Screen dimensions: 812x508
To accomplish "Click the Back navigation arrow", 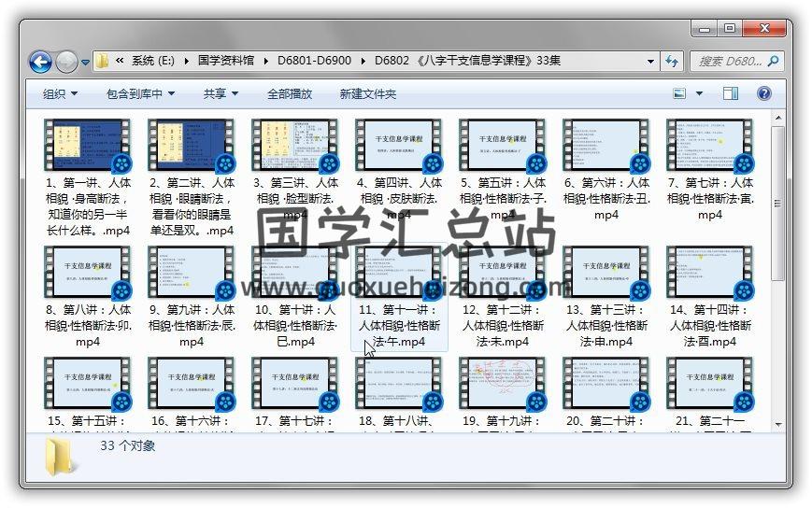I will point(41,62).
